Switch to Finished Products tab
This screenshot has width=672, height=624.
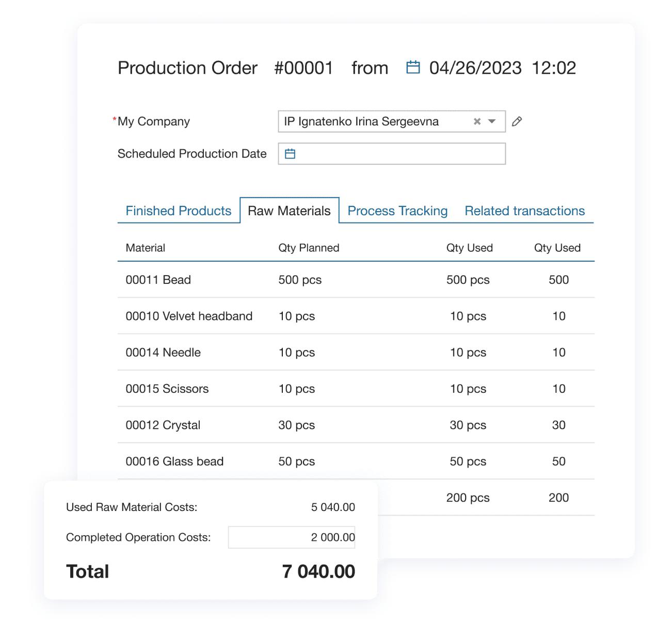pos(179,211)
